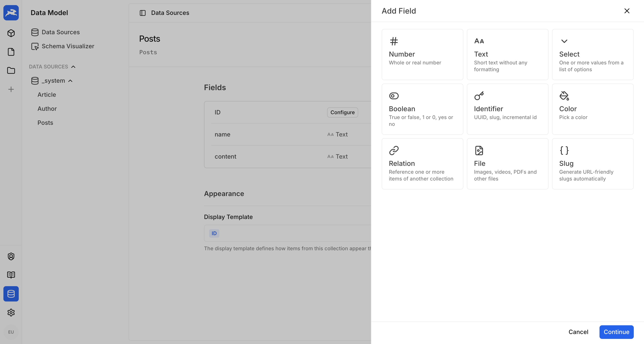Select the Text field type option
This screenshot has width=644, height=344.
pyautogui.click(x=507, y=54)
